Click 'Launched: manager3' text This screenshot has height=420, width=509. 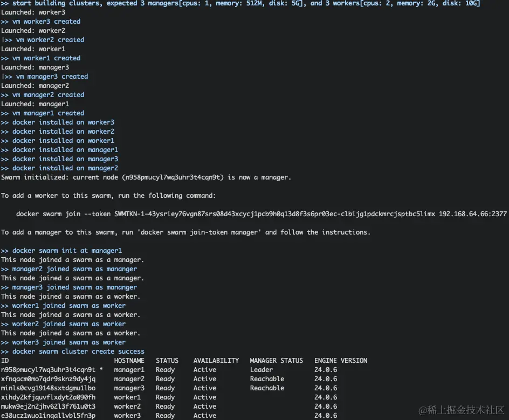[35, 67]
